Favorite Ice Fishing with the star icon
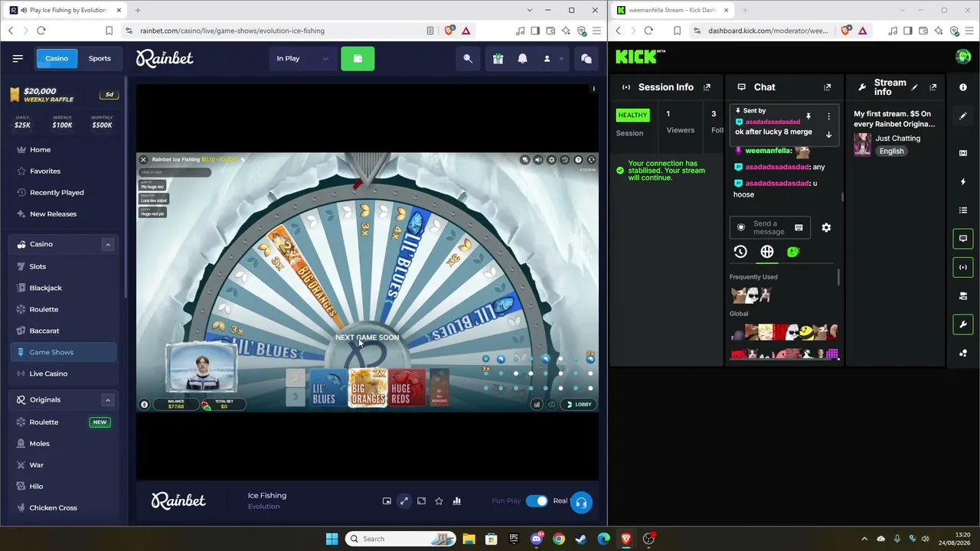The height and width of the screenshot is (551, 980). pyautogui.click(x=439, y=501)
